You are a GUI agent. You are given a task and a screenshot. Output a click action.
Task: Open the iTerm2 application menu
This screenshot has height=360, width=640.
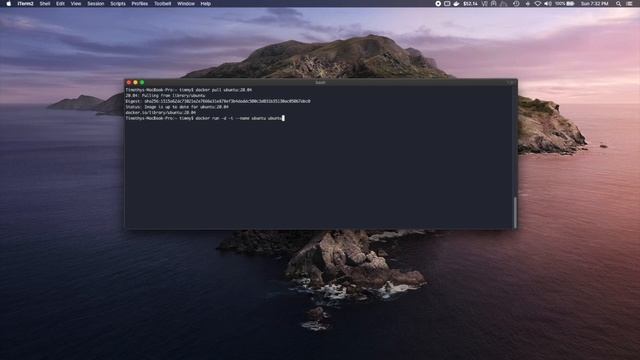pyautogui.click(x=25, y=4)
